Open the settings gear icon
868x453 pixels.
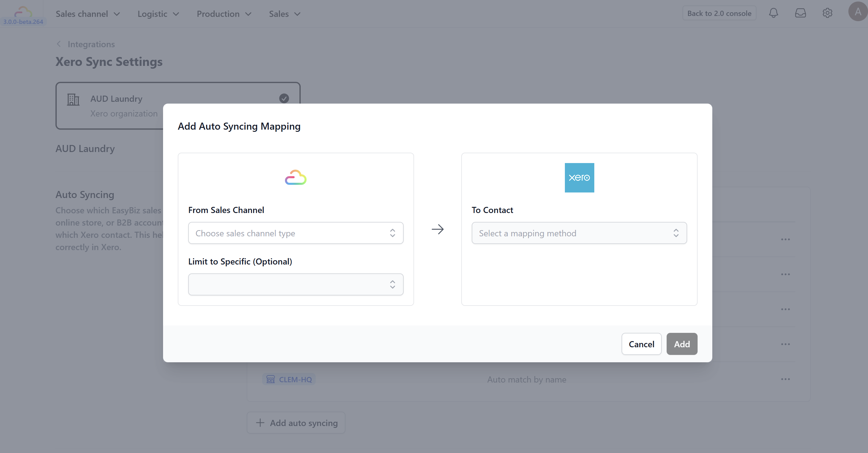(827, 13)
